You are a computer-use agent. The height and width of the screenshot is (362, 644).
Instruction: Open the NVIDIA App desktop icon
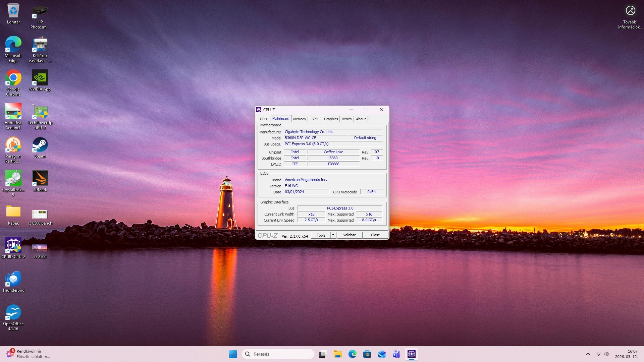pyautogui.click(x=40, y=78)
